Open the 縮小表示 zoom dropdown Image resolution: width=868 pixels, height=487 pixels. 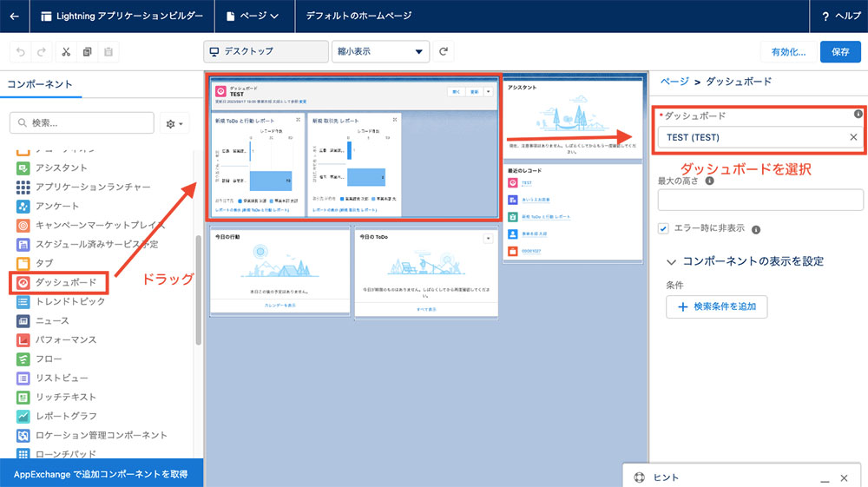(380, 51)
